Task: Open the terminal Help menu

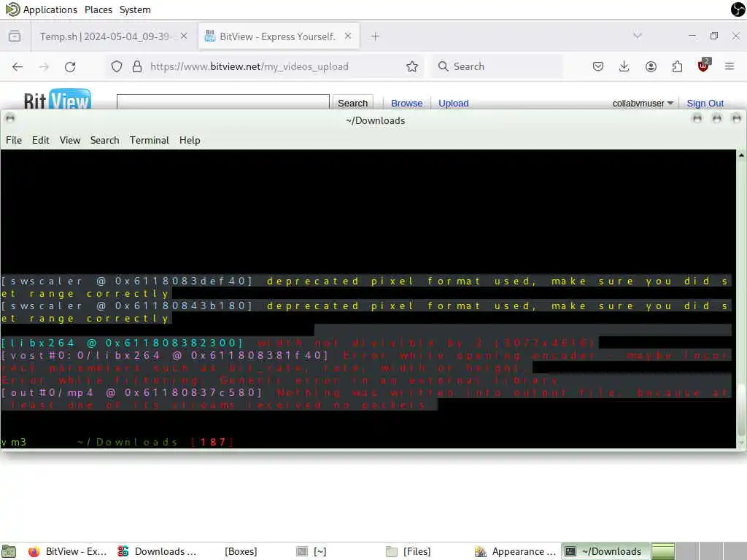Action: [x=190, y=140]
